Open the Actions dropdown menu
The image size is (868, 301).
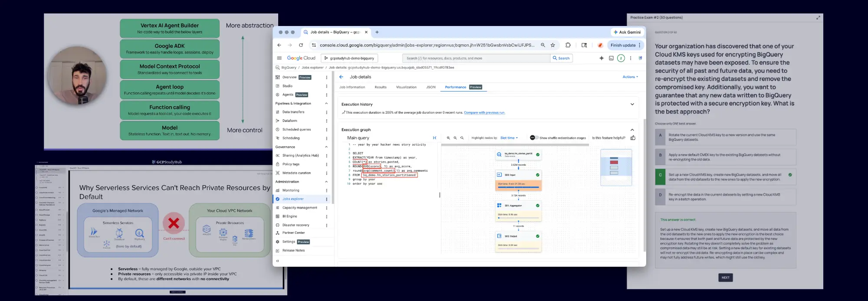tap(630, 77)
